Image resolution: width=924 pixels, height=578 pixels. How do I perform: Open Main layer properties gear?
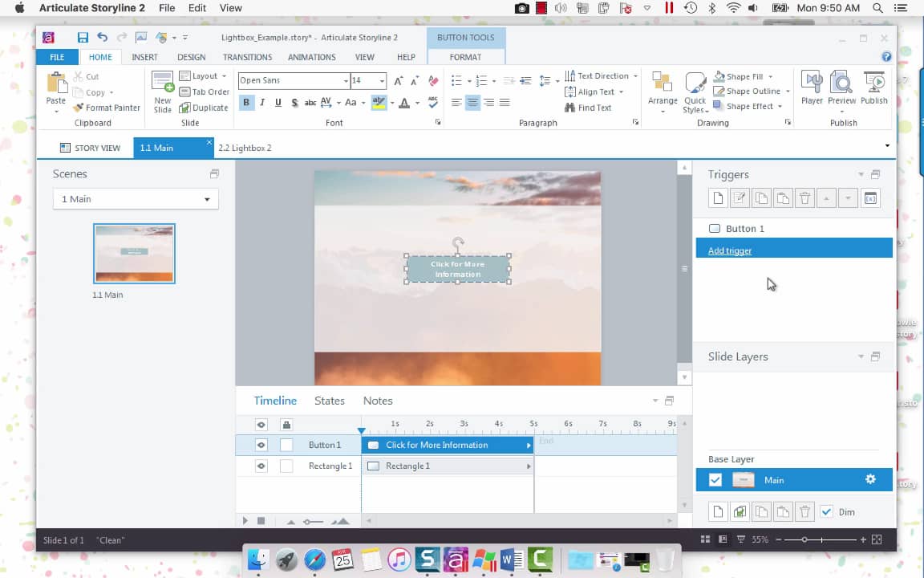(x=870, y=479)
